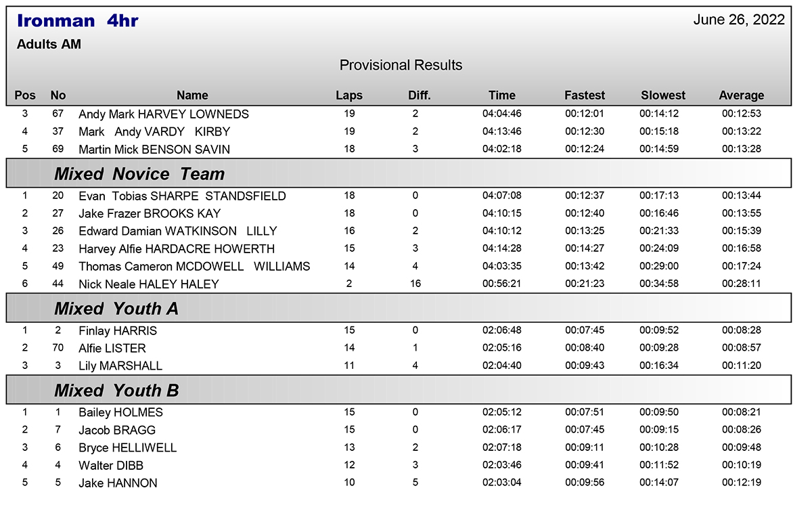Select the "Mixed Novice Team" section header
This screenshot has width=812, height=505.
tap(139, 174)
